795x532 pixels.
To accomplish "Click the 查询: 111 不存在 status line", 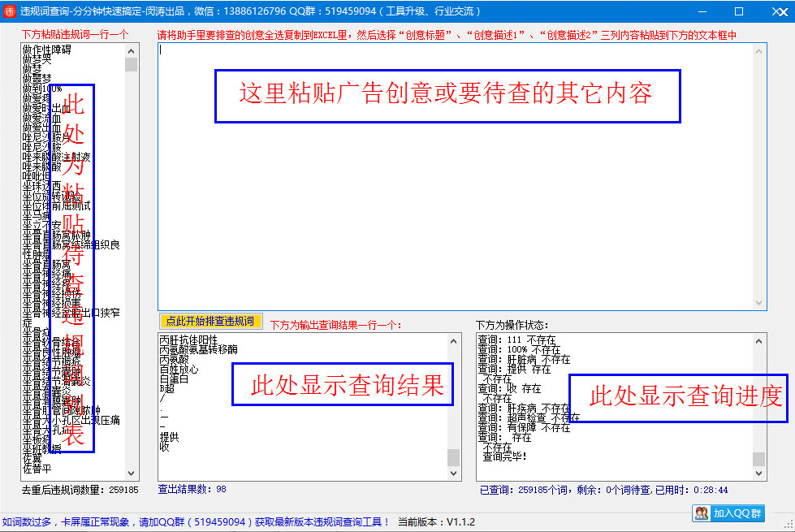I will [516, 340].
